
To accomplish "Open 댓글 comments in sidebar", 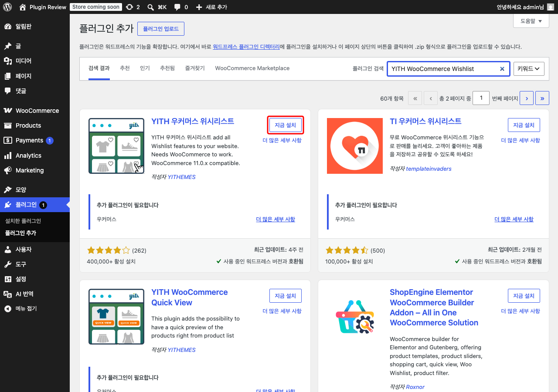I will tap(35, 91).
